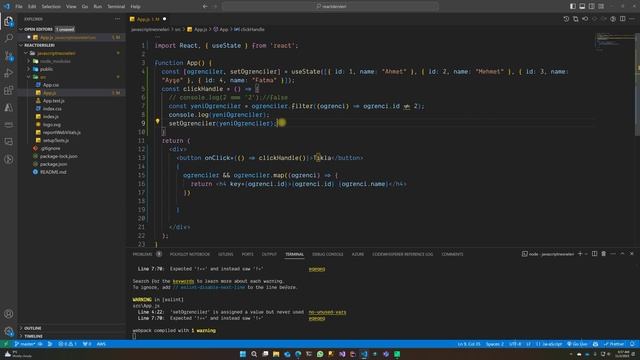Click the keywords link in terminal
Viewport: 640px width, 360px height.
183,281
